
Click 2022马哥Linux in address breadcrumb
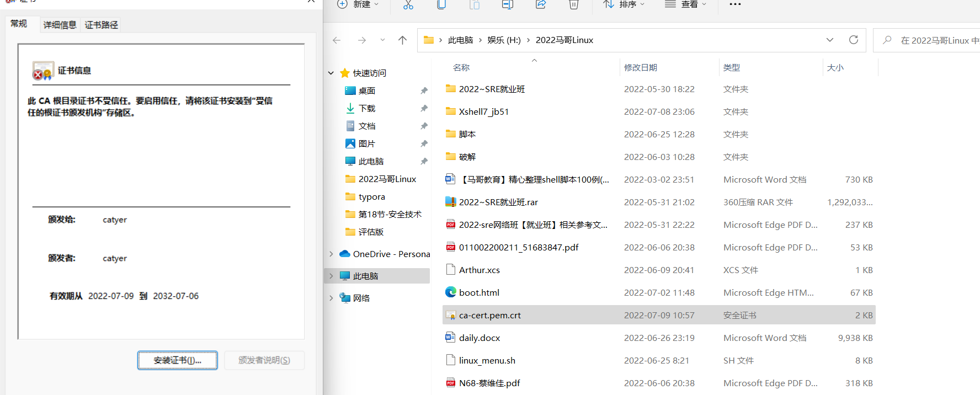[x=564, y=40]
